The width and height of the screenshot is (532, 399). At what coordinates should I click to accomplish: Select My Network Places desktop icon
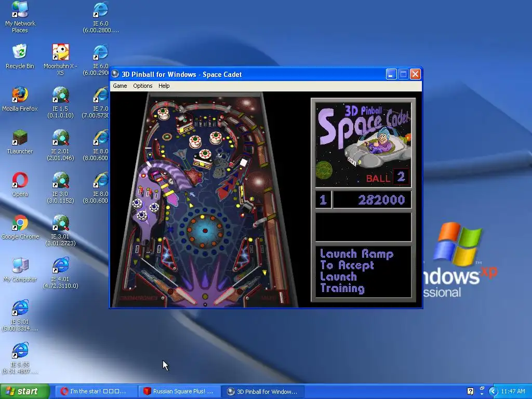(x=20, y=17)
